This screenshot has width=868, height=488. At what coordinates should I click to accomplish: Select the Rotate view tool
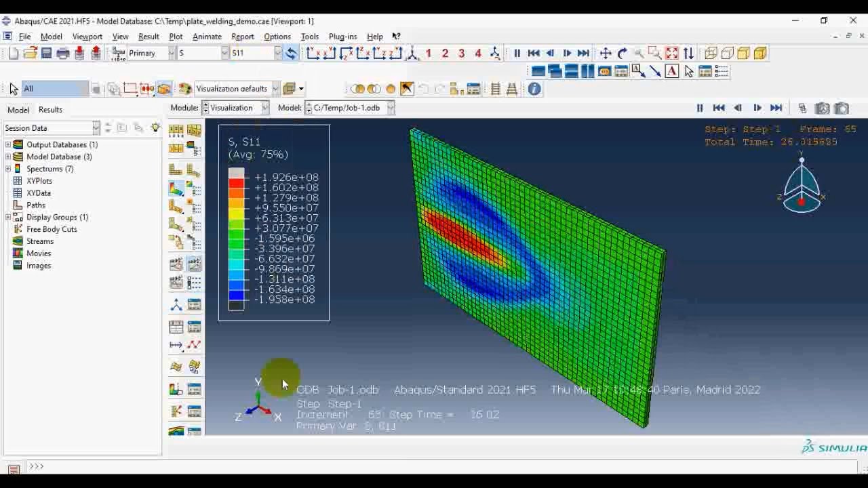(x=623, y=53)
